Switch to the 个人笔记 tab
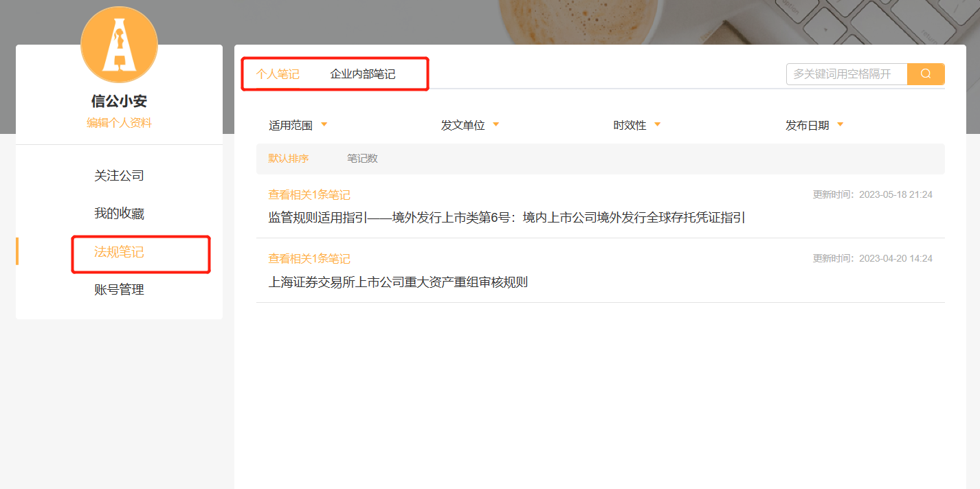Viewport: 980px width, 489px height. click(x=278, y=74)
